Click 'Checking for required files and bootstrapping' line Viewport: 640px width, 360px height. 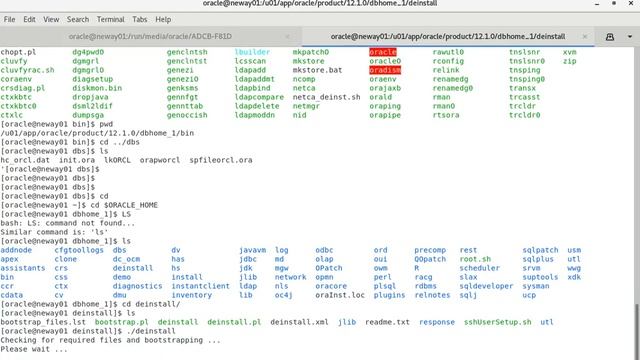pyautogui.click(x=111, y=340)
